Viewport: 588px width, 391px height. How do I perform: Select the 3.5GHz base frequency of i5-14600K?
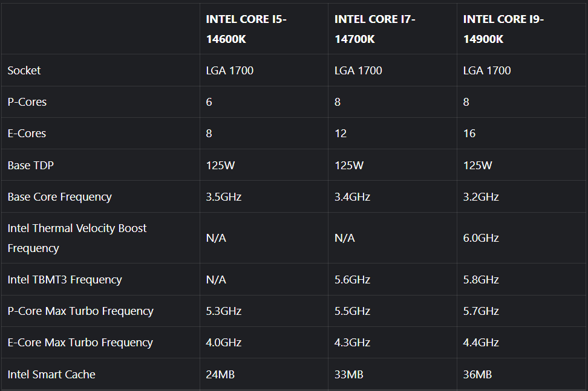point(223,196)
